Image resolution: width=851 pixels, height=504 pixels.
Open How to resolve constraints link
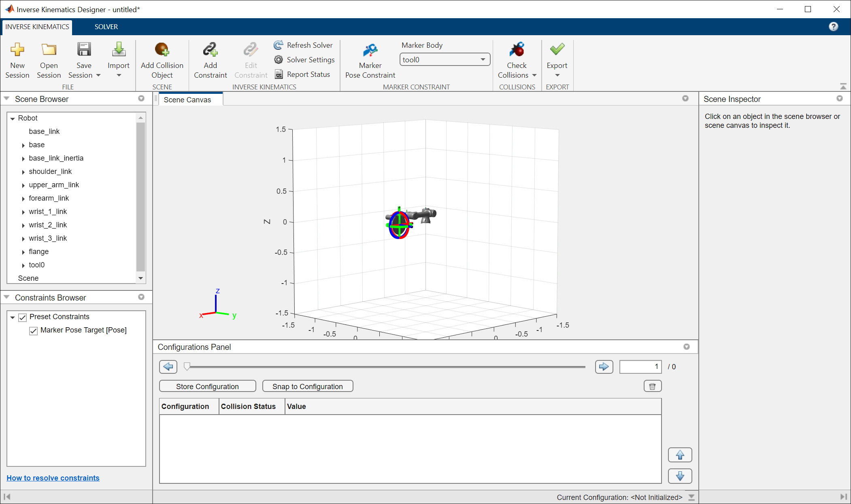53,478
